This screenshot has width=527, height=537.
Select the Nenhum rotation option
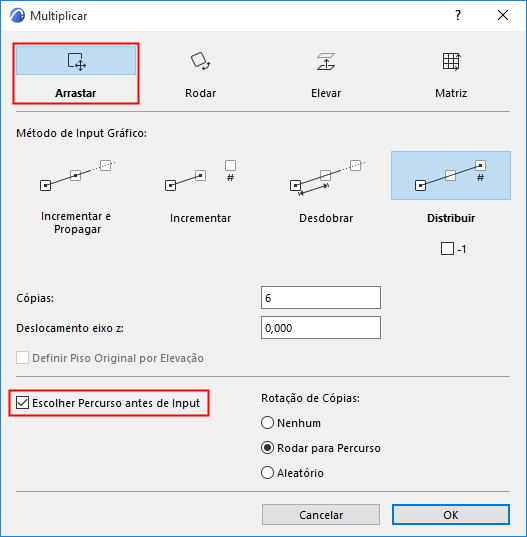tap(267, 423)
